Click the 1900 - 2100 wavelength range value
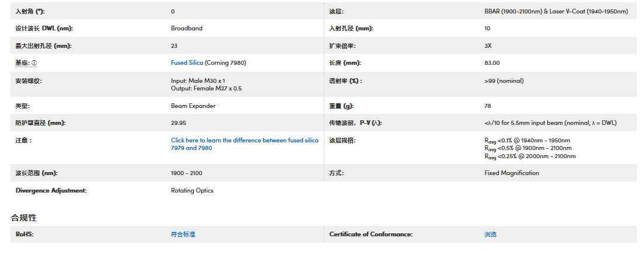The width and height of the screenshot is (644, 255). click(186, 173)
